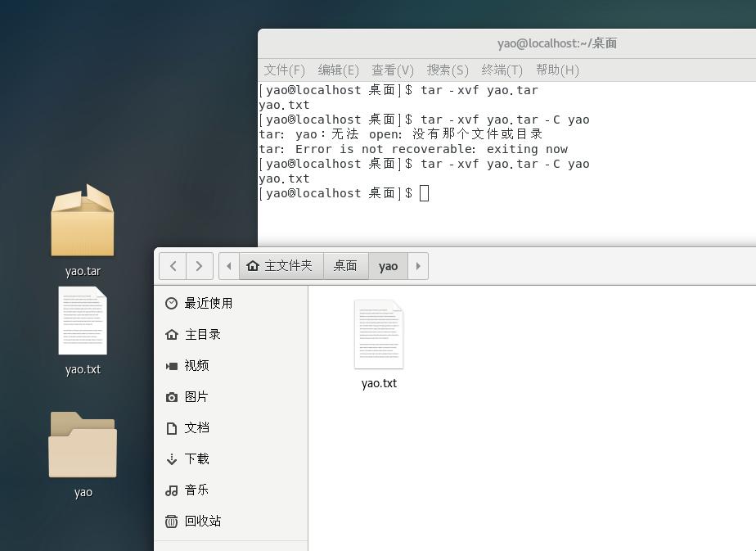Open the terminal 搜索(S) menu
This screenshot has height=551, width=756.
[448, 70]
